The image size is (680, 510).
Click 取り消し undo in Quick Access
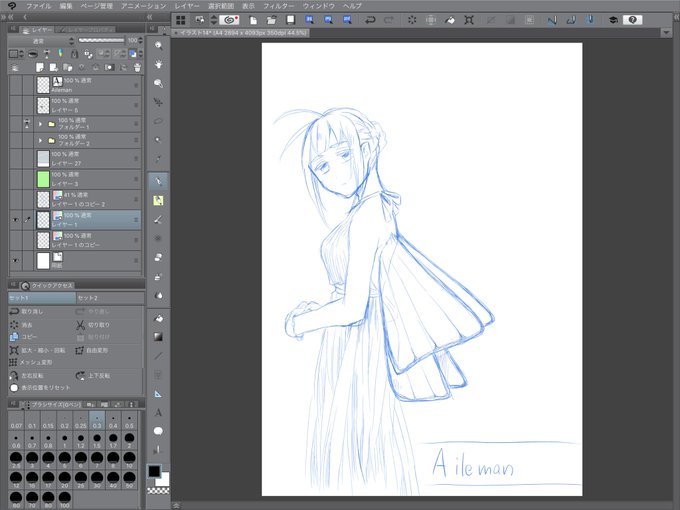(x=27, y=311)
